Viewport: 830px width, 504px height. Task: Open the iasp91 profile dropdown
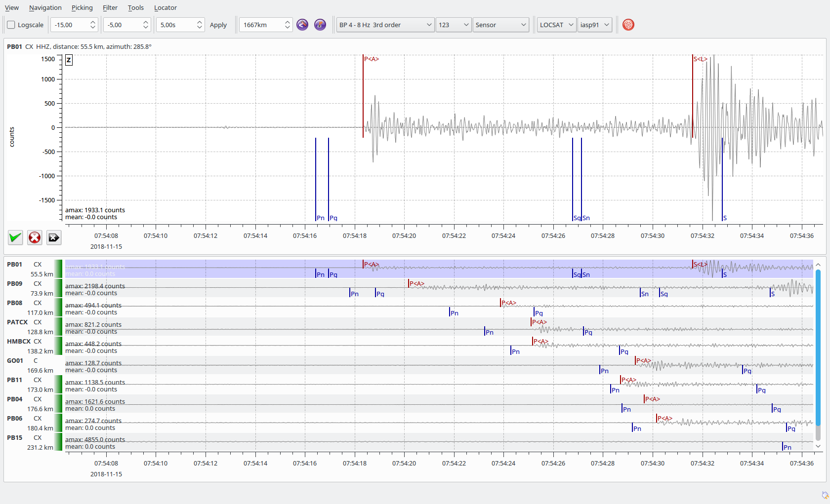pyautogui.click(x=595, y=25)
